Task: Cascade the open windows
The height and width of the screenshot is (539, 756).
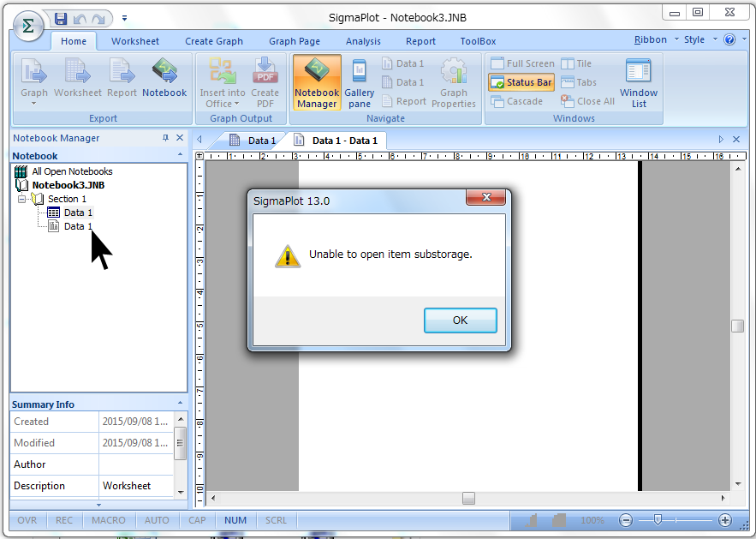Action: [x=516, y=101]
